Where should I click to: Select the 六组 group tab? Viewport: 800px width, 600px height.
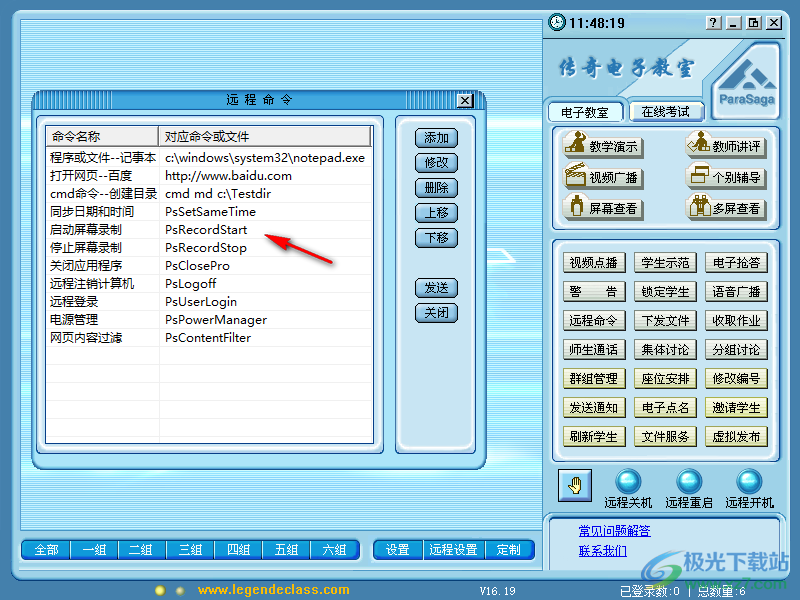click(335, 550)
